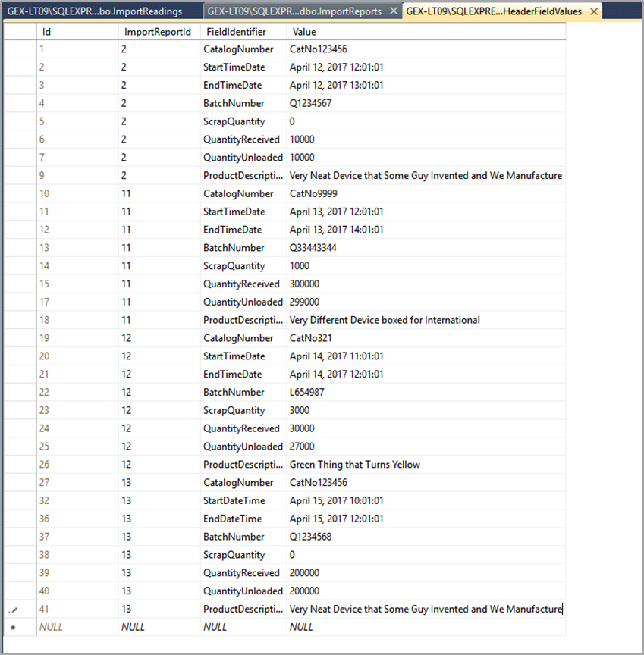This screenshot has height=655, width=644.
Task: Click the Id cell 17
Action: 77,302
